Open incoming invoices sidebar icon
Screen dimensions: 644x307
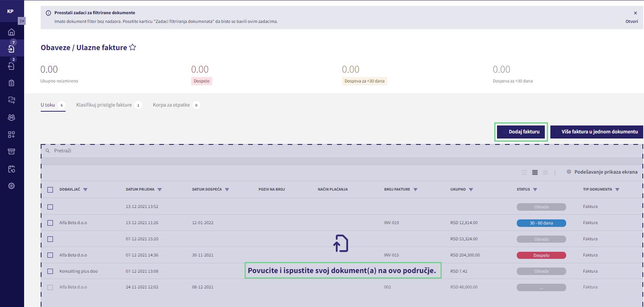[11, 49]
